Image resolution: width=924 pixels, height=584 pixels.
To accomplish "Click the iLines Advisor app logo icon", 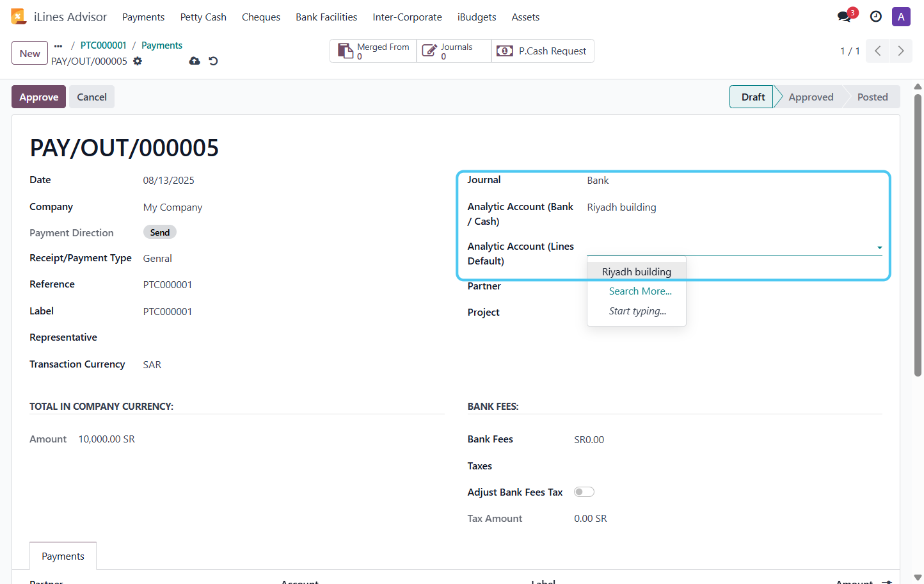I will pos(18,17).
